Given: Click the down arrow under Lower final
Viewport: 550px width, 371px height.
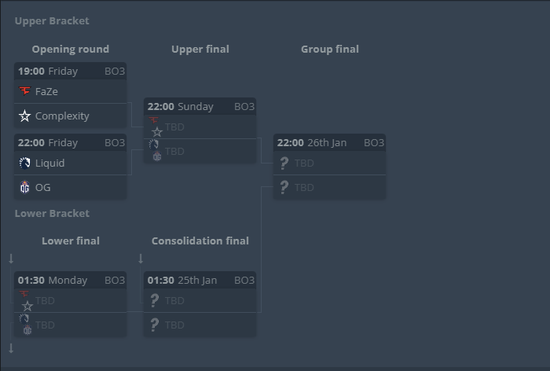Looking at the screenshot, I should (x=11, y=259).
